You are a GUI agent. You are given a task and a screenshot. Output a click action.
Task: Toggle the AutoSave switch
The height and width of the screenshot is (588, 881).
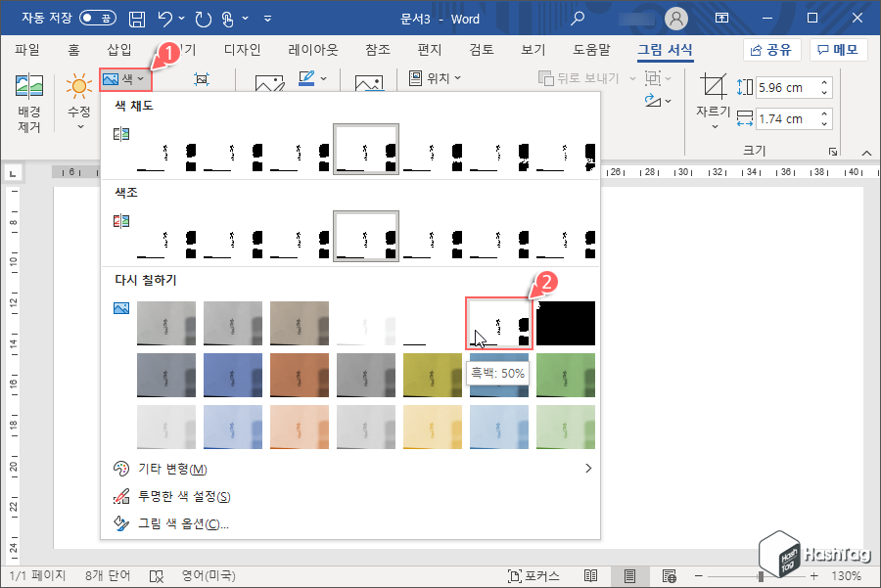click(x=98, y=18)
